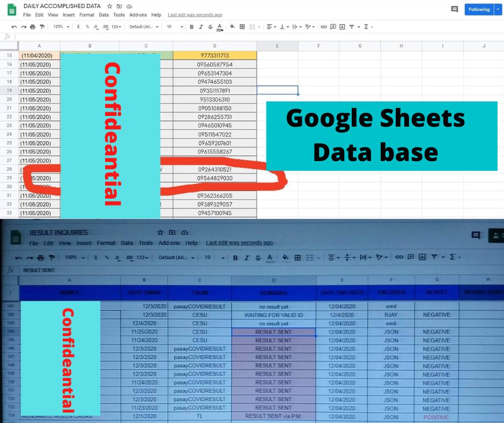Viewport: 504px width, 423px height.
Task: Insert a chart in DAILY ACCOMPLISHED DATA sheet
Action: pos(342,27)
